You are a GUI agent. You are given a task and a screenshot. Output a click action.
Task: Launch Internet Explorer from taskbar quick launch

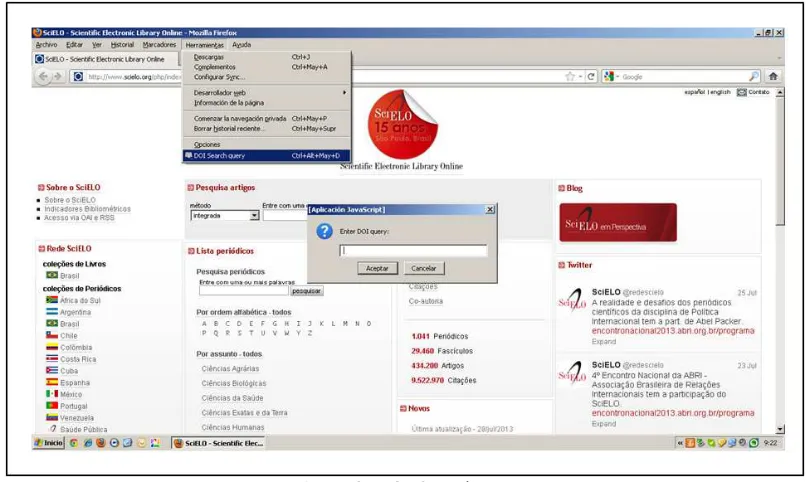[x=87, y=443]
